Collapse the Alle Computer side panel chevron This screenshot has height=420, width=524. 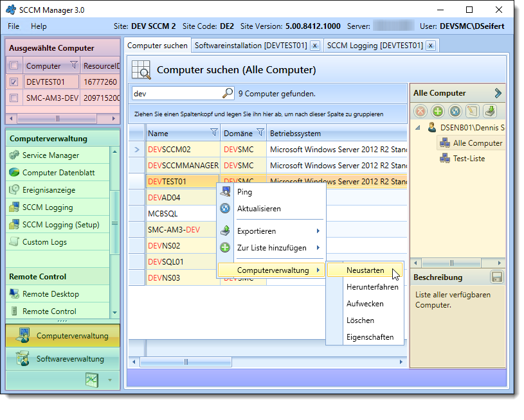point(498,93)
